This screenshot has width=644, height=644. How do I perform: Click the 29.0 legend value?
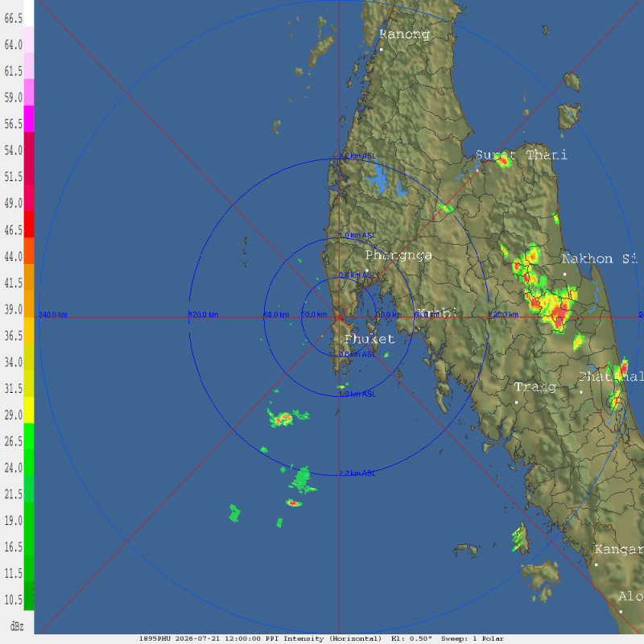pyautogui.click(x=13, y=415)
